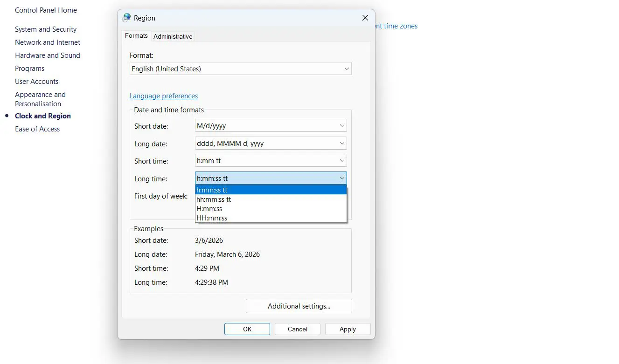Open the Language preferences link

[164, 96]
